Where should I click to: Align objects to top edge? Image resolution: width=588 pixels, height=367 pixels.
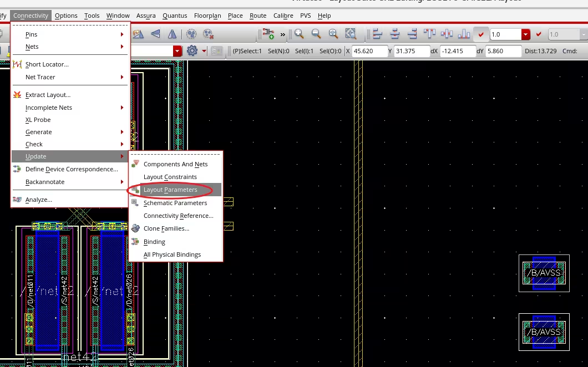[x=429, y=34]
